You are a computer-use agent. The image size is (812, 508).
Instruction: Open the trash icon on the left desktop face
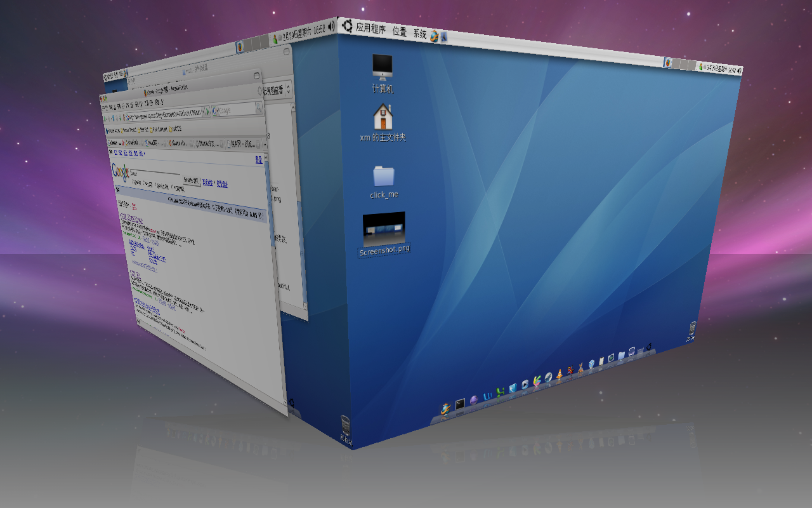(346, 429)
